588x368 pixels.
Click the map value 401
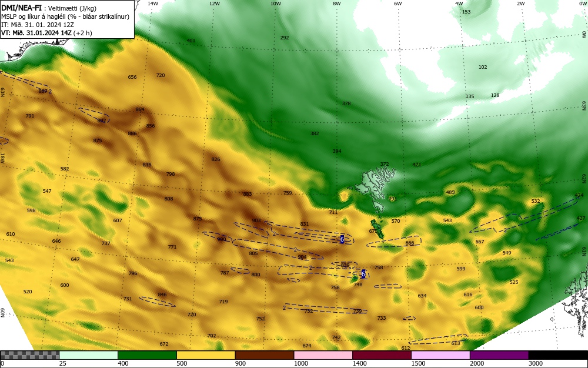tap(191, 41)
